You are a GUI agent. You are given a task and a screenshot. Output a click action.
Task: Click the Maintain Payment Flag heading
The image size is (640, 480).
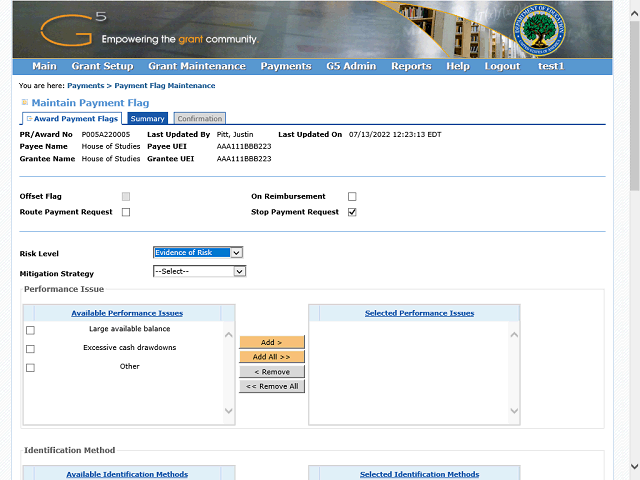tap(90, 102)
